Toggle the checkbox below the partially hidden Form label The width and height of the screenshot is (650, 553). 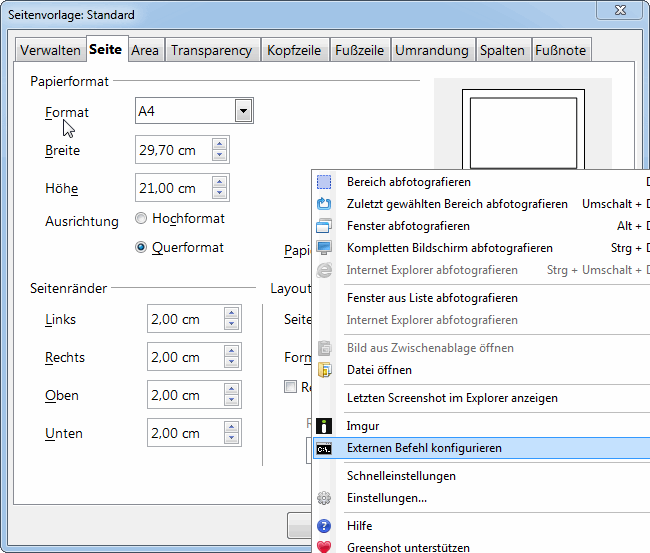(290, 387)
